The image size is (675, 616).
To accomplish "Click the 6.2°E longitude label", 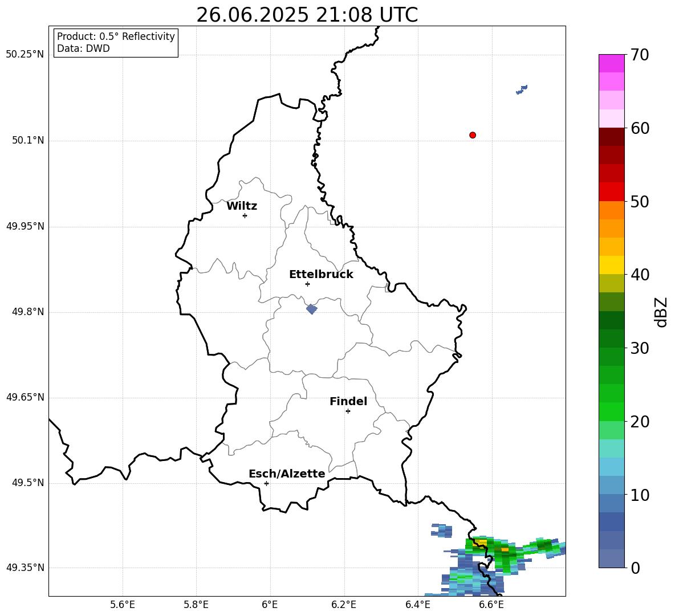I will point(344,605).
